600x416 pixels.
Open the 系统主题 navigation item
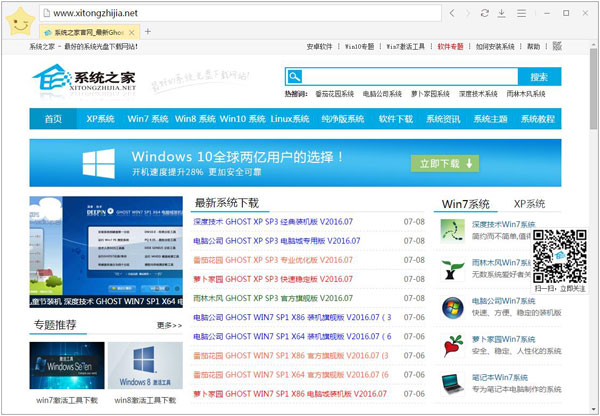490,119
